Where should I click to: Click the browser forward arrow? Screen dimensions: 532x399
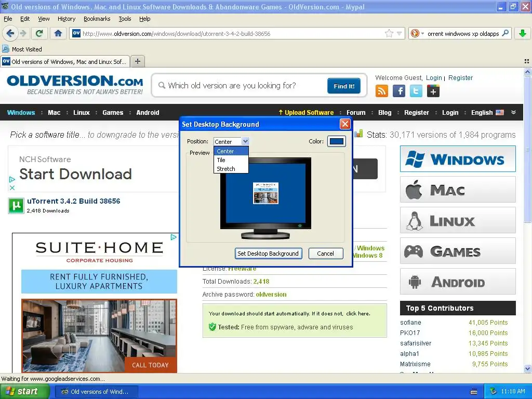[x=23, y=33]
